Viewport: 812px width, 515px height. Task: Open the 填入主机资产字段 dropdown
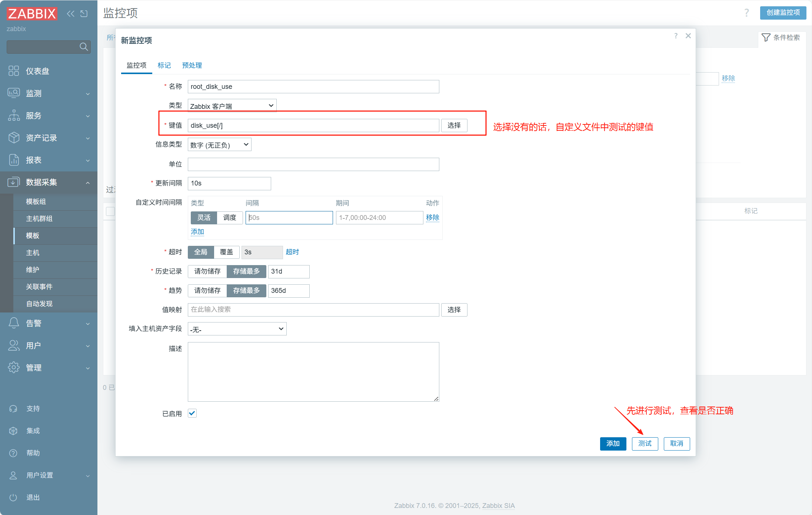coord(237,329)
